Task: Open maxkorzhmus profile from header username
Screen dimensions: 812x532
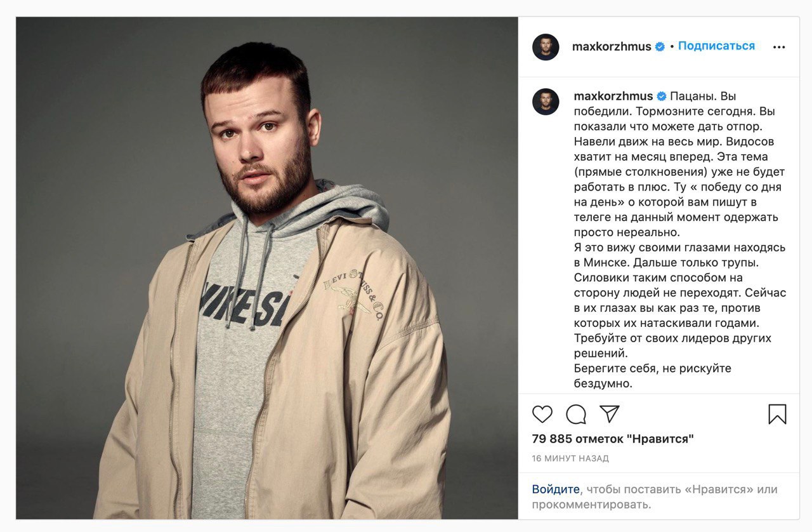Action: click(x=612, y=47)
